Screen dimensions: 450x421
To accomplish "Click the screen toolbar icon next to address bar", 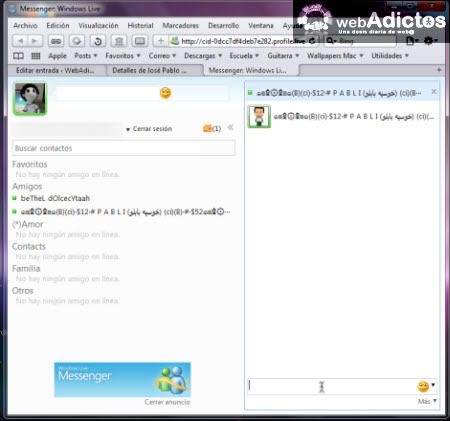I will click(140, 41).
